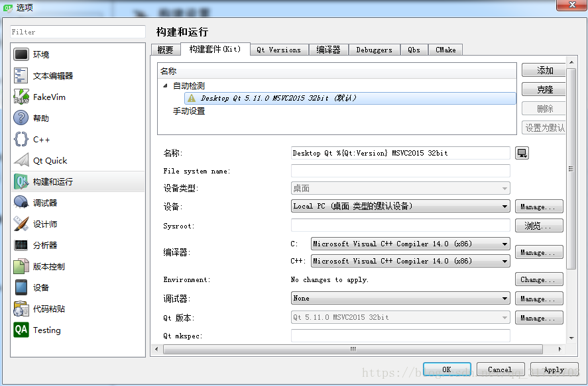Viewport: 588px width, 386px height.
Task: Click the kit icon button beside 名称 field
Action: pyautogui.click(x=522, y=153)
